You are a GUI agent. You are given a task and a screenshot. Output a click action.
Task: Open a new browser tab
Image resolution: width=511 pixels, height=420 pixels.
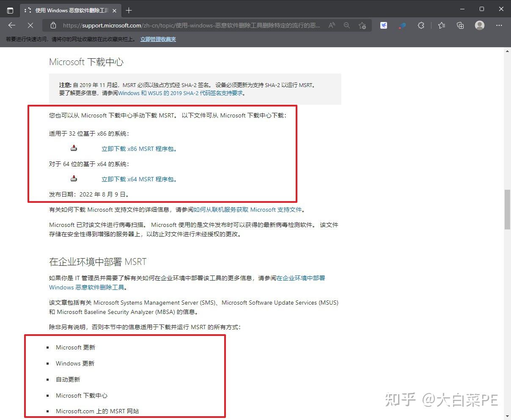[x=129, y=10]
